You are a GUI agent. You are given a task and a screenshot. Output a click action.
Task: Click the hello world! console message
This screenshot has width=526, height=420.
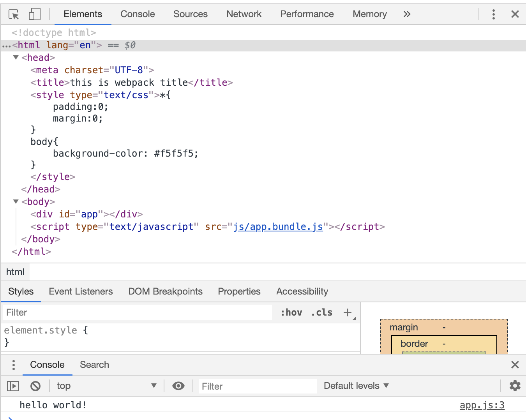(53, 405)
